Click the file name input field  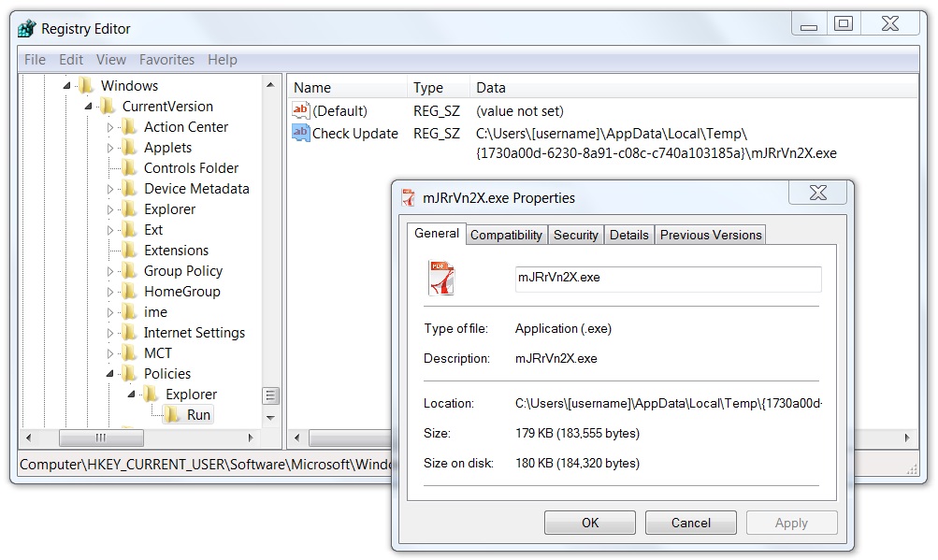click(669, 279)
